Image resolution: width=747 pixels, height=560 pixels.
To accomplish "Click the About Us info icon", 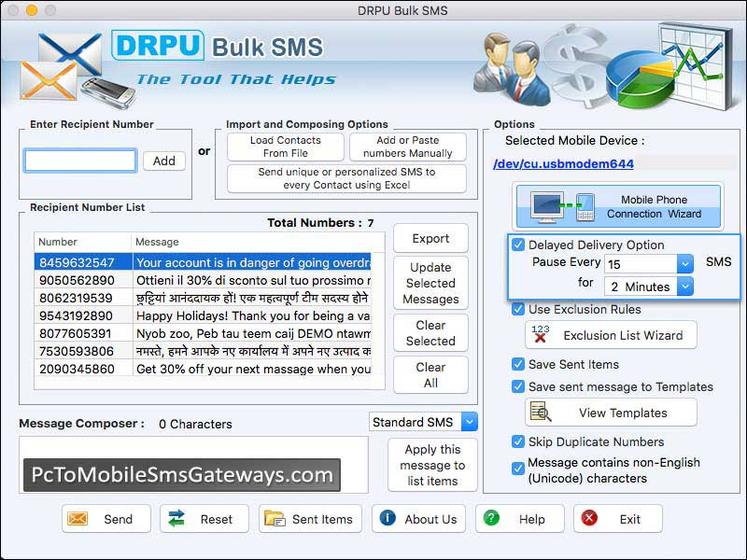I will [x=388, y=519].
